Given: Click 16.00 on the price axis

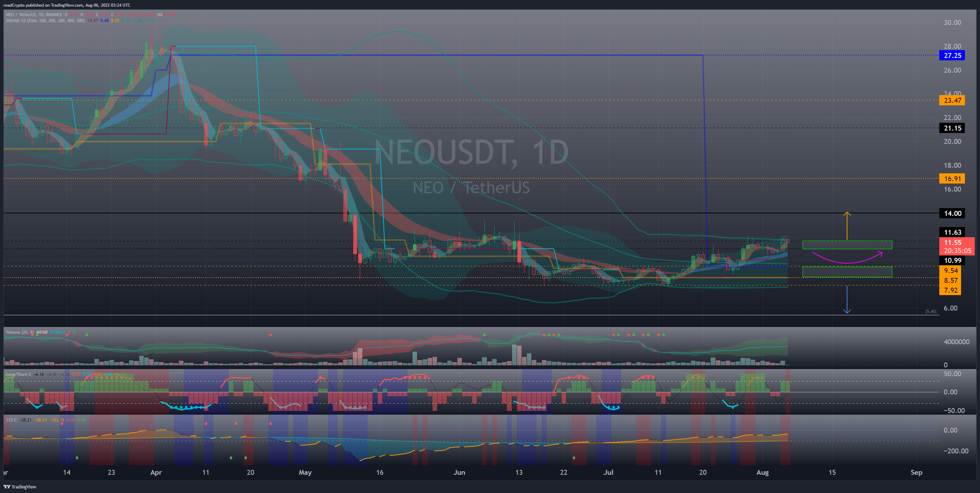Looking at the screenshot, I should click(x=952, y=189).
